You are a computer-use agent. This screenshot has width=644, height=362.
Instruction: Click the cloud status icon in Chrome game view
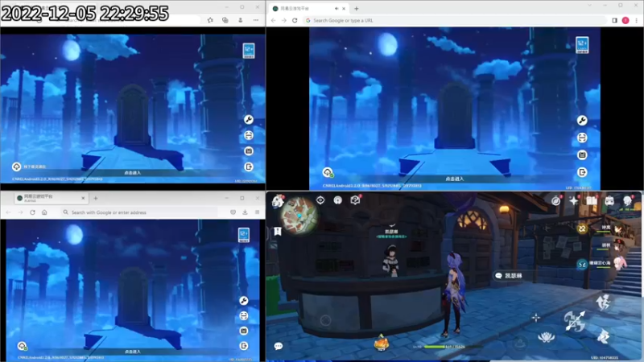point(328,172)
